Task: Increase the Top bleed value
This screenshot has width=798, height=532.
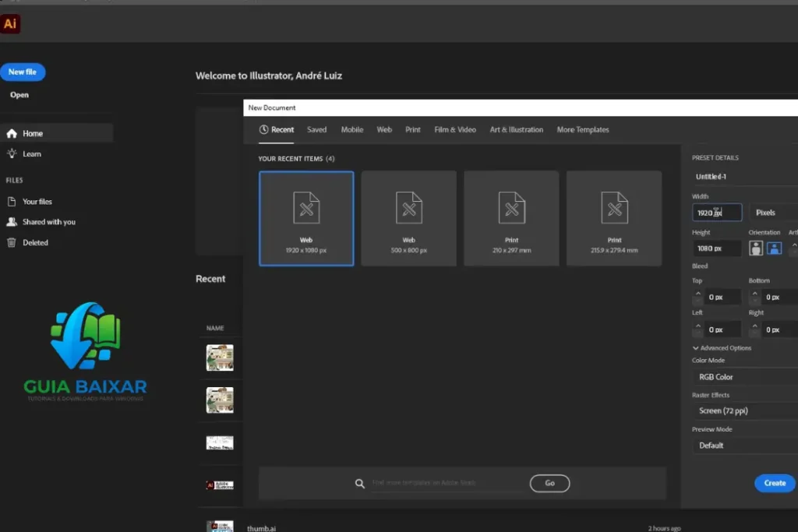Action: pos(697,294)
